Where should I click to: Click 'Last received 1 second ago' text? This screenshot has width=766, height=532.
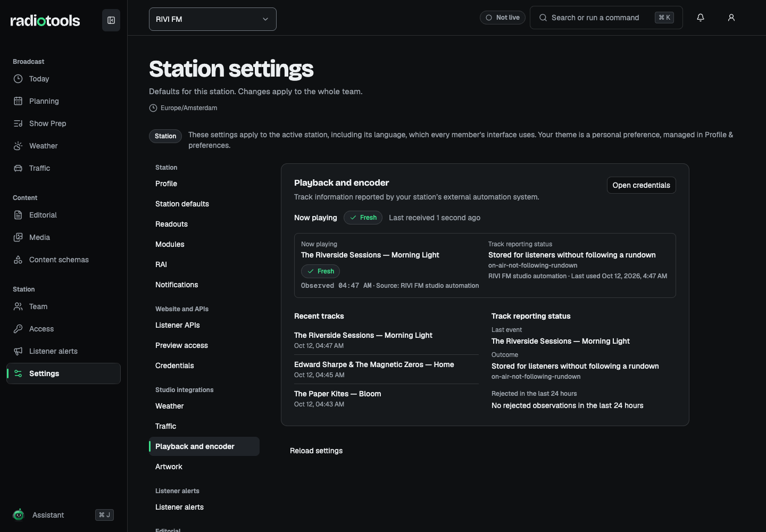[435, 218]
